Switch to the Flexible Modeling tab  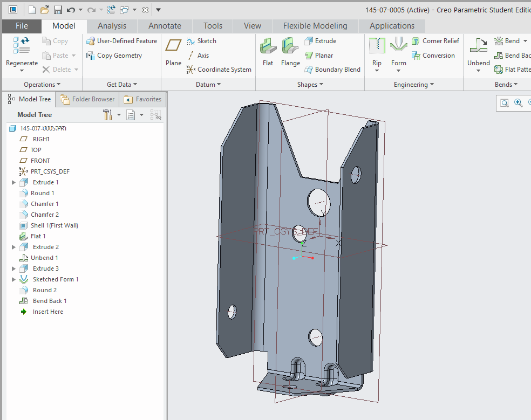click(315, 25)
